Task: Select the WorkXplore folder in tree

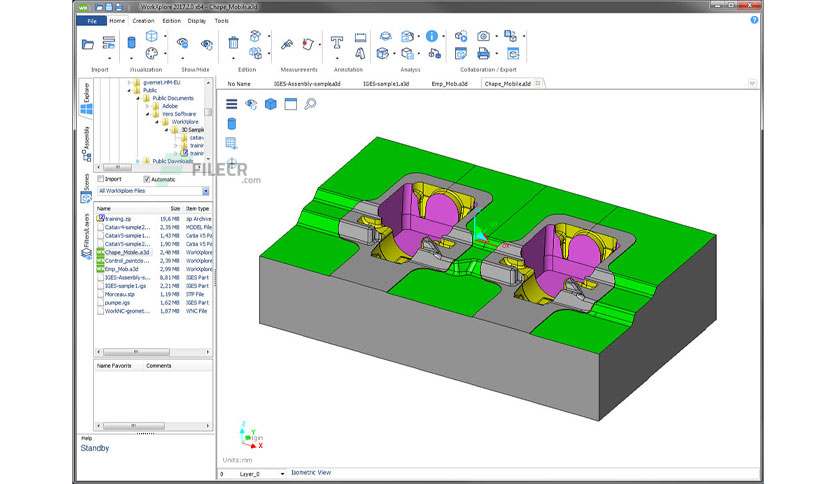Action: coord(184,122)
